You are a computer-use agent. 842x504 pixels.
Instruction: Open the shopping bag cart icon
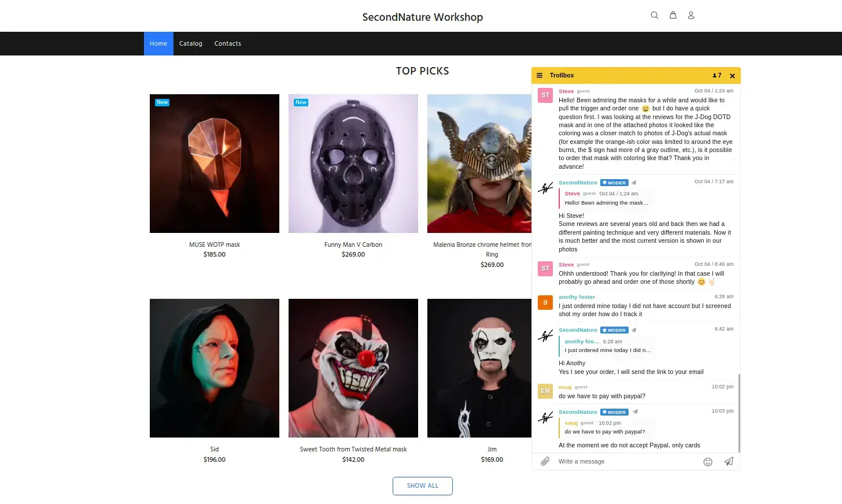pyautogui.click(x=673, y=15)
